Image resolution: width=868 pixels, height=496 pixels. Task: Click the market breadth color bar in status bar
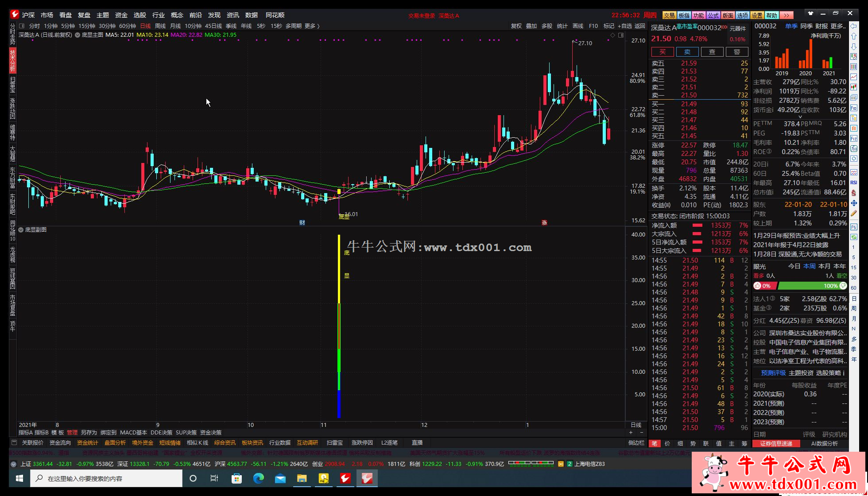pyautogui.click(x=531, y=464)
